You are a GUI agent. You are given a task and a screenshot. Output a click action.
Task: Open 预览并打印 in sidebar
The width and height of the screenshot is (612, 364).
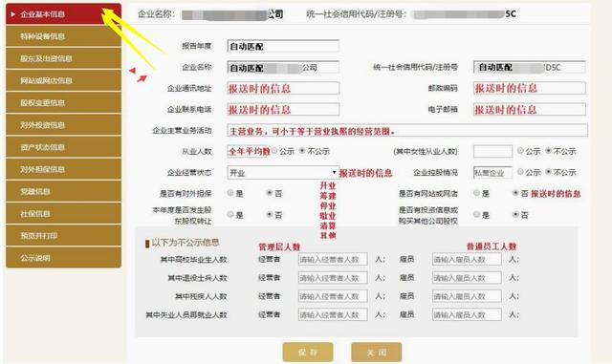[63, 236]
